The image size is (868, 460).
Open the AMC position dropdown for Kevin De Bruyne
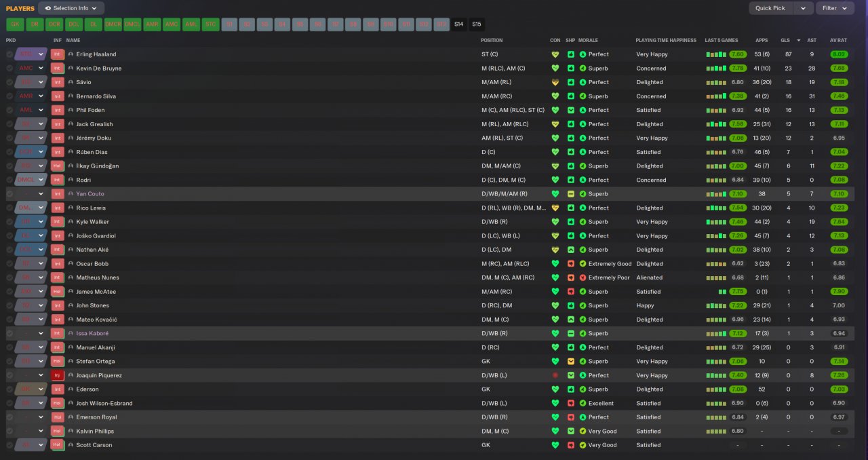click(x=41, y=69)
